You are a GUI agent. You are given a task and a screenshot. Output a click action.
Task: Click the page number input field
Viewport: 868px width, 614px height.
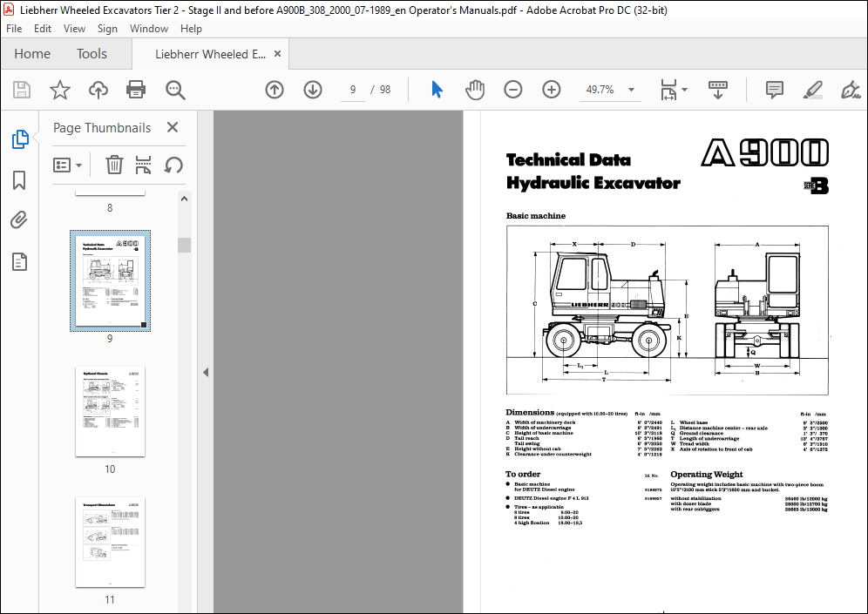click(353, 90)
